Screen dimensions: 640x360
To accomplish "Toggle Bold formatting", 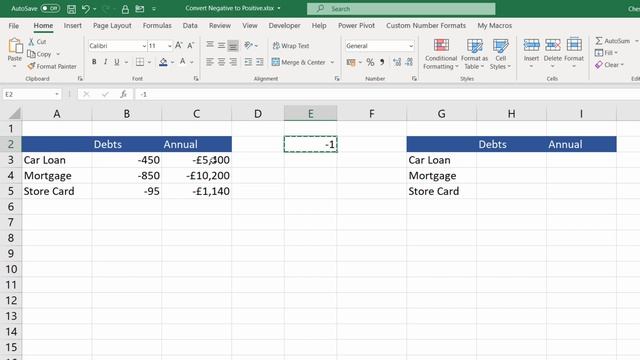I will point(94,62).
